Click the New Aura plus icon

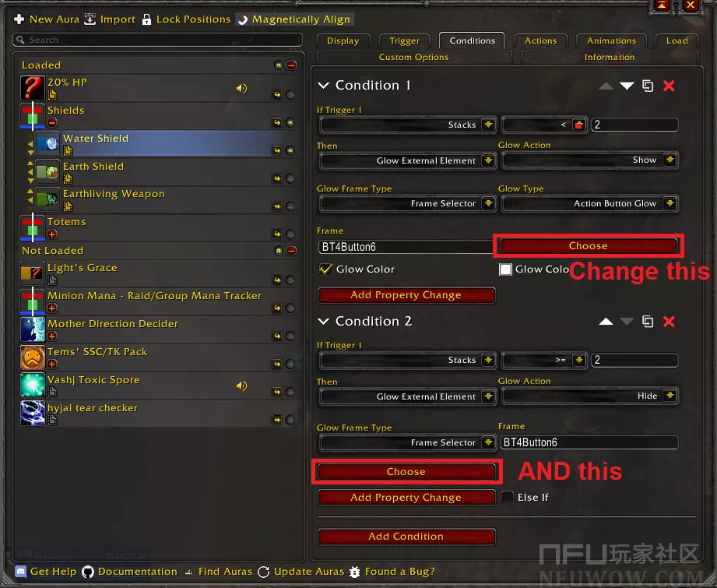click(x=19, y=19)
